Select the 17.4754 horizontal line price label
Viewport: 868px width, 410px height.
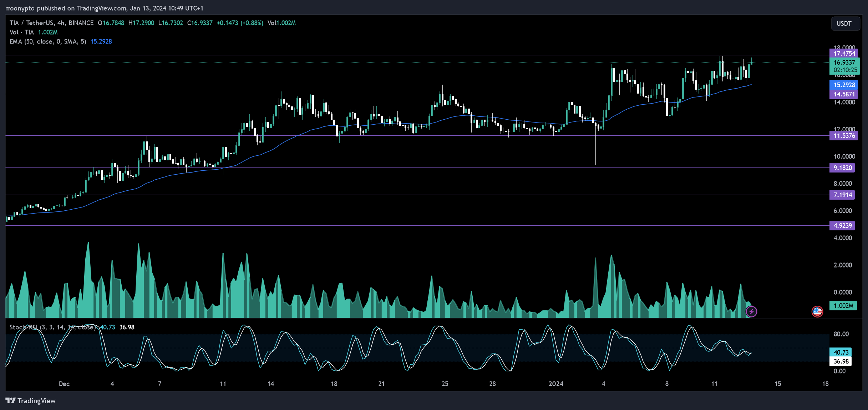point(843,54)
